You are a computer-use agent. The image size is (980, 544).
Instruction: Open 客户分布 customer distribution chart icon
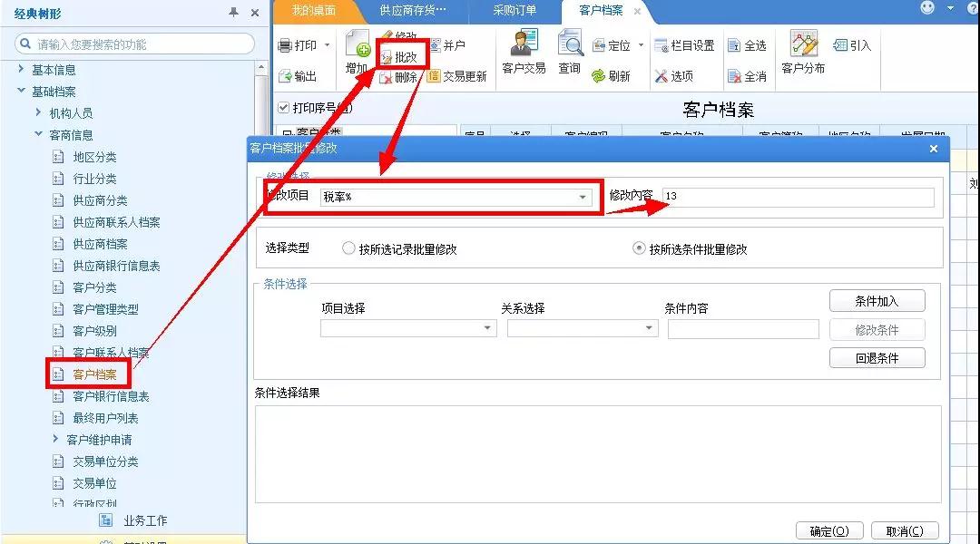(803, 44)
